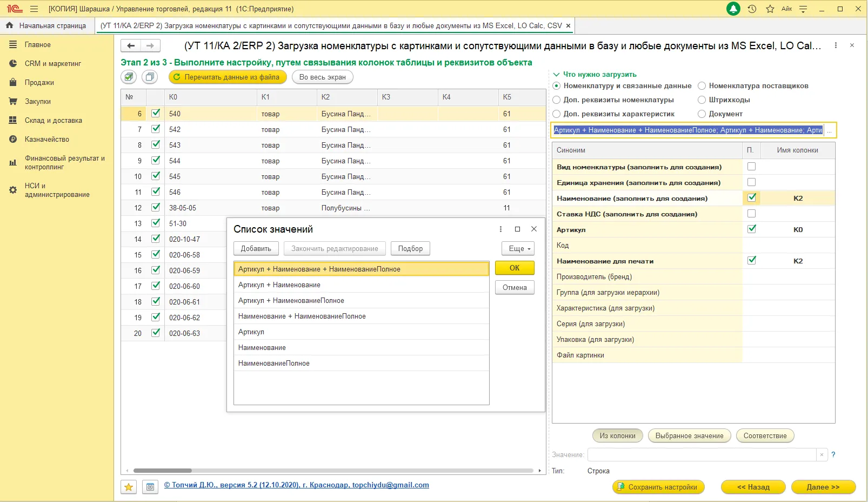Uncheck the row 6 checkbox
The height and width of the screenshot is (502, 868).
pyautogui.click(x=156, y=114)
